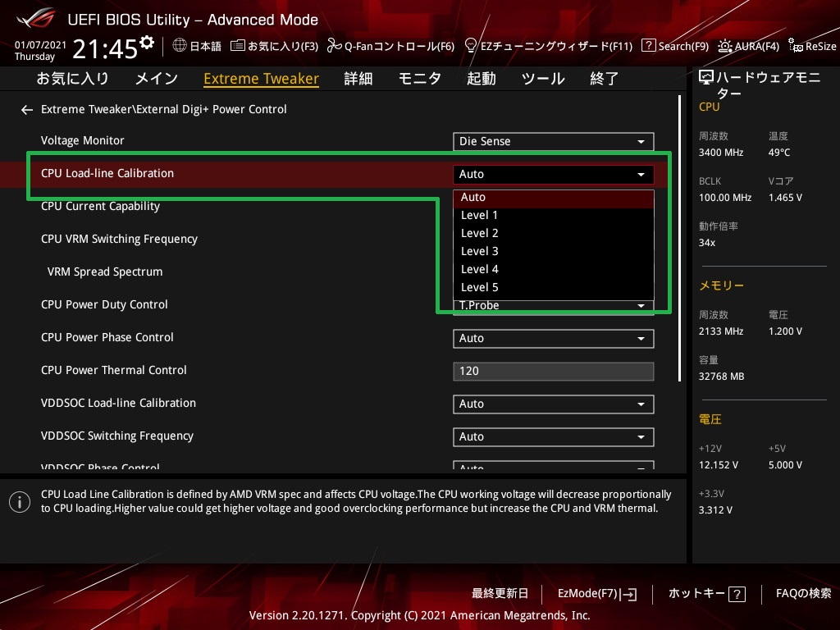Click the Search question mark icon
Screen dimensions: 840x630
648,46
